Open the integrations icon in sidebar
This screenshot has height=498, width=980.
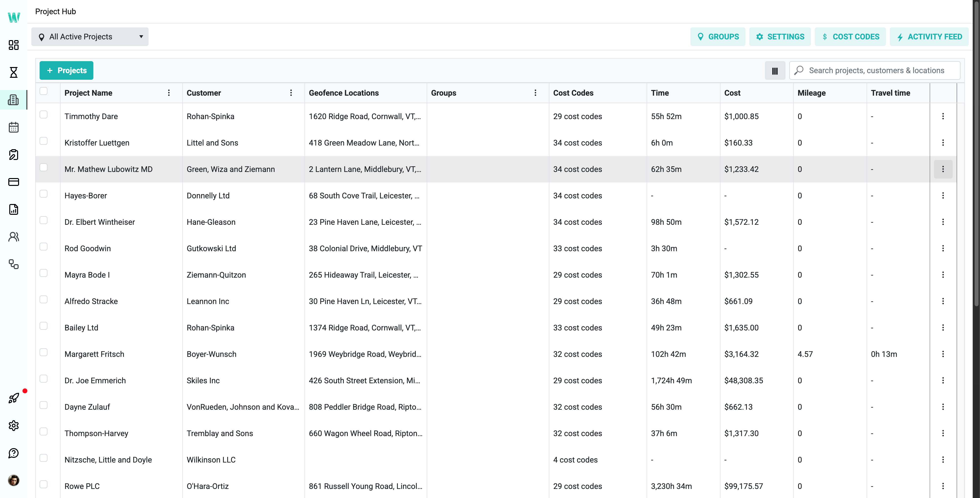14,265
